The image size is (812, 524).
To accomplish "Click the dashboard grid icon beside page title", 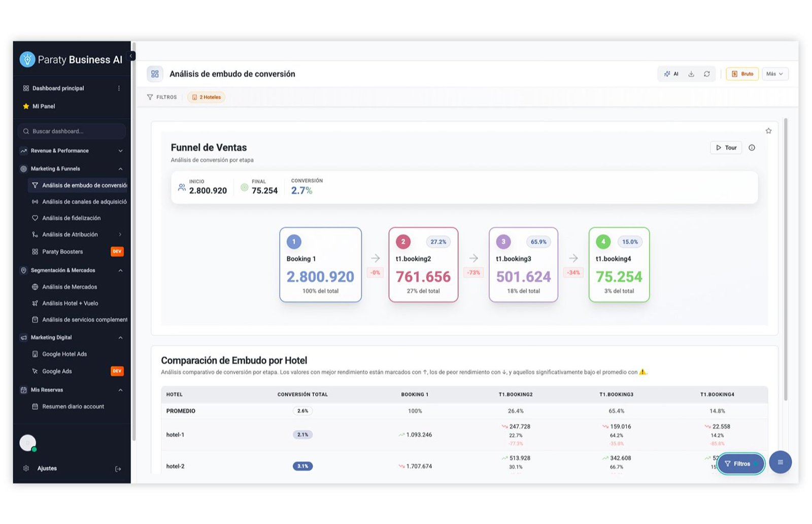I will pyautogui.click(x=155, y=74).
